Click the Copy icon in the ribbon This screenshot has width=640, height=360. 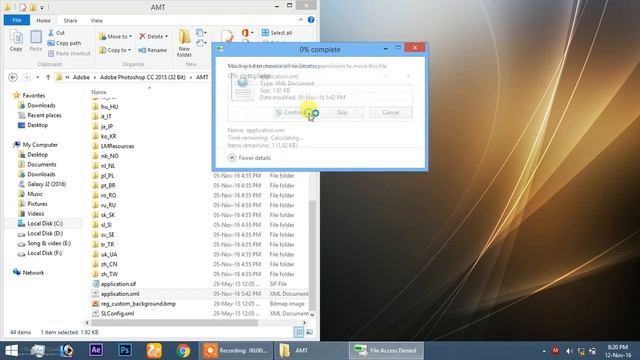(x=16, y=41)
